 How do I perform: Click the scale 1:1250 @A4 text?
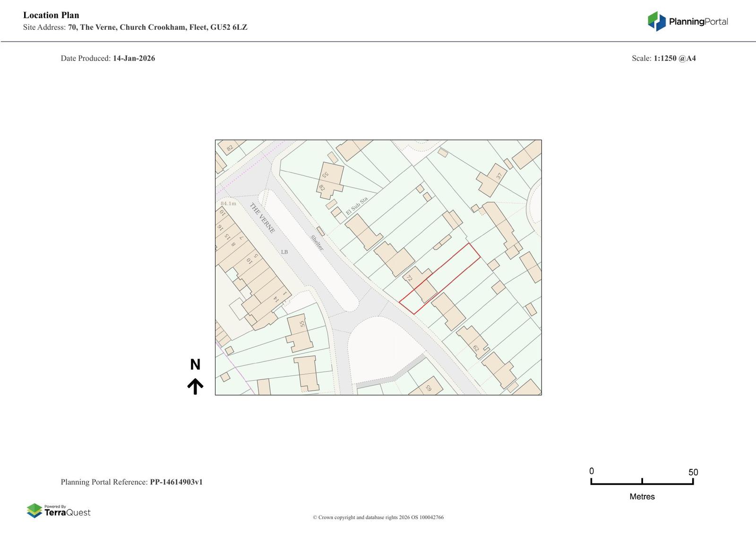(x=674, y=59)
